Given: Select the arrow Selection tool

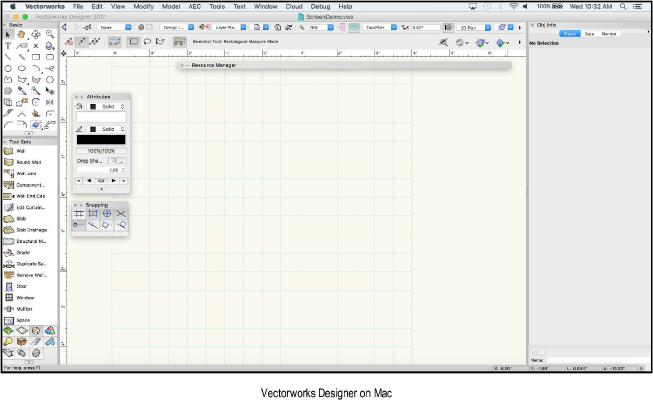Looking at the screenshot, I should coord(8,35).
